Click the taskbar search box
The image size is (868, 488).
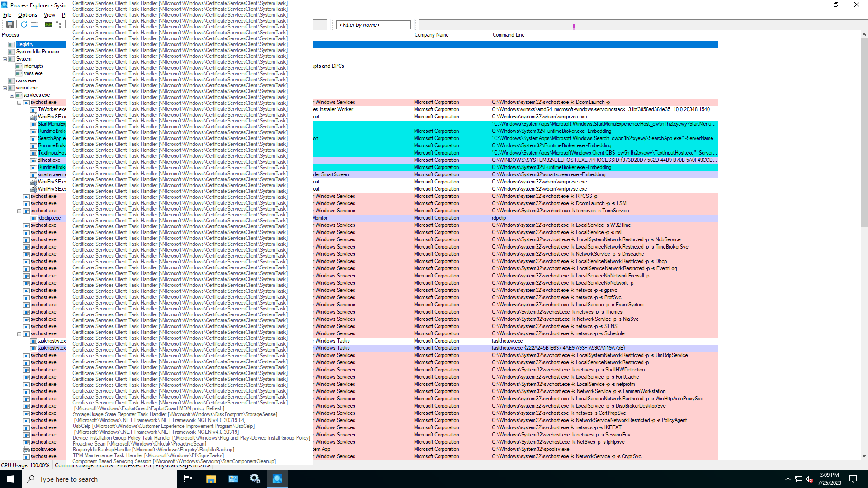tap(99, 479)
